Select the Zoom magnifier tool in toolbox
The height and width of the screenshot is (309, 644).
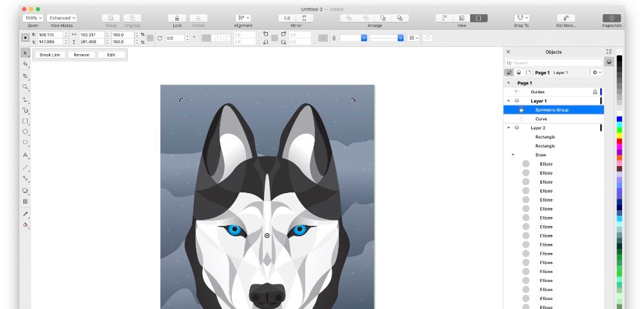(26, 87)
